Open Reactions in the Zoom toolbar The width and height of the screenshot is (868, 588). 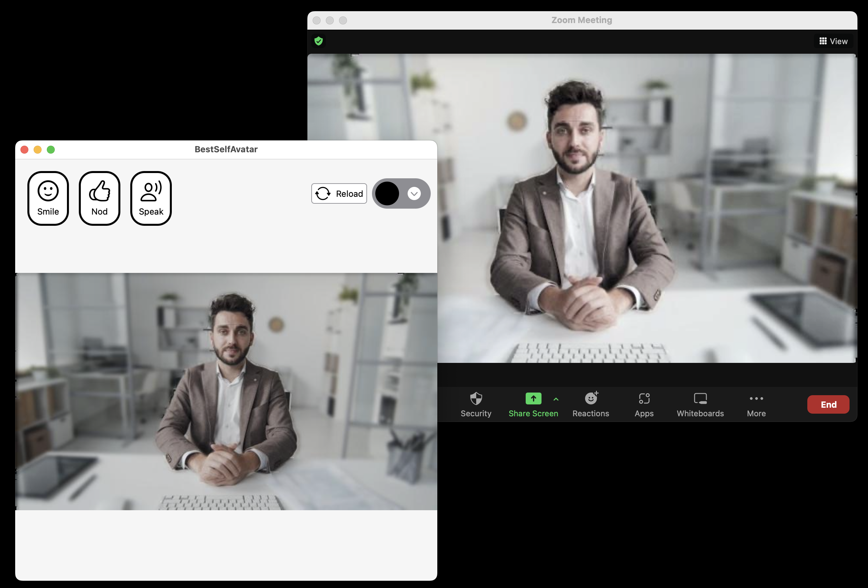coord(591,404)
